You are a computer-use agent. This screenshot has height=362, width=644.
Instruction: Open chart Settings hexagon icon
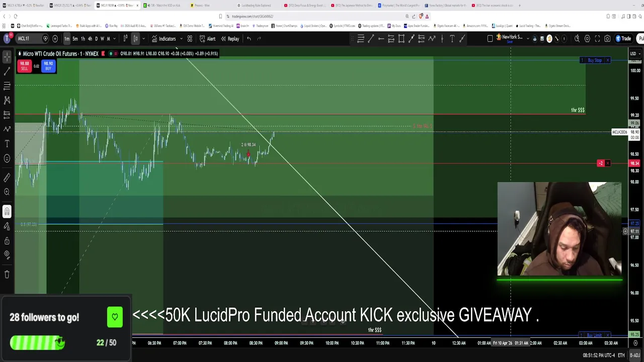(x=587, y=39)
